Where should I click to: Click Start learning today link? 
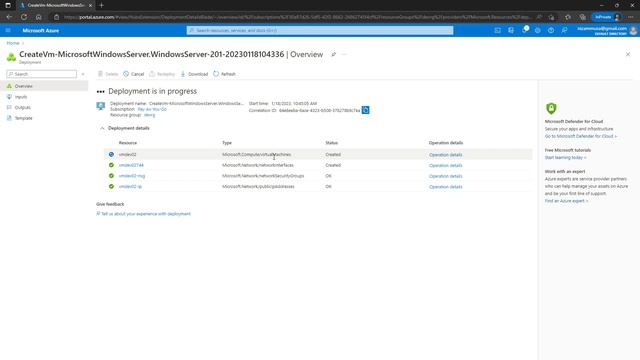click(565, 158)
